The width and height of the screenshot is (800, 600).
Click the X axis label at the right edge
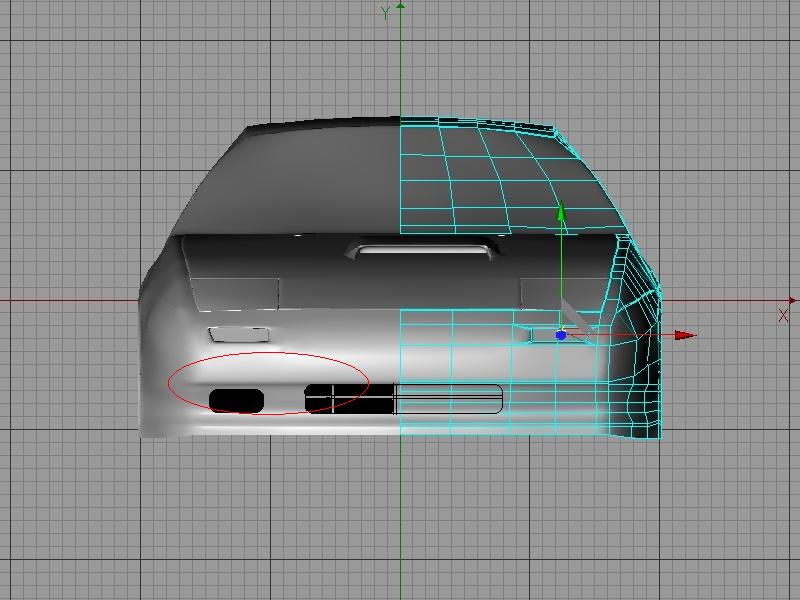pos(783,315)
